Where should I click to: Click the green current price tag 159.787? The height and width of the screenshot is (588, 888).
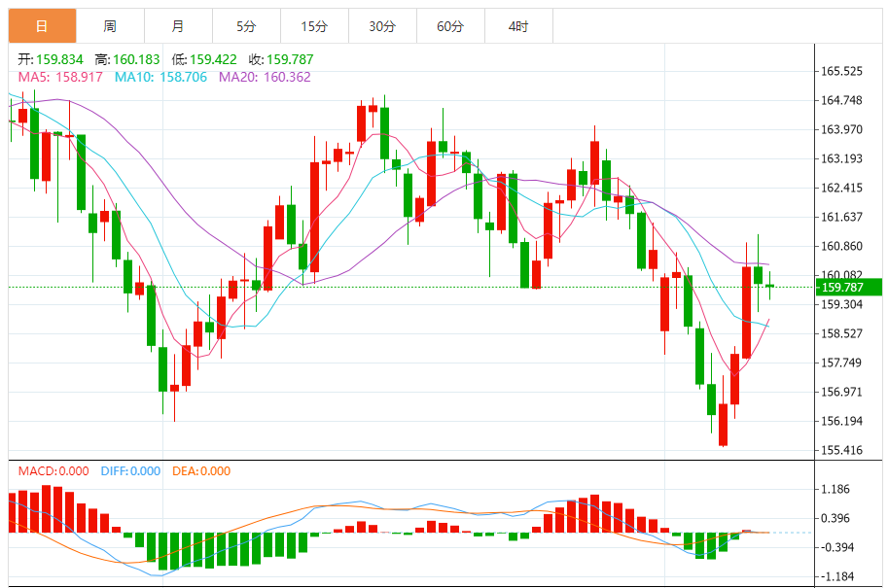849,287
